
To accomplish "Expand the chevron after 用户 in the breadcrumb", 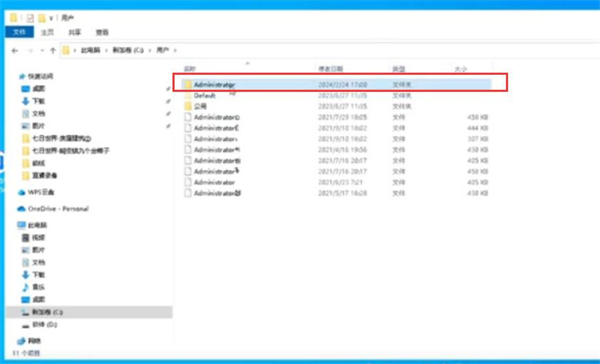I will [x=175, y=50].
